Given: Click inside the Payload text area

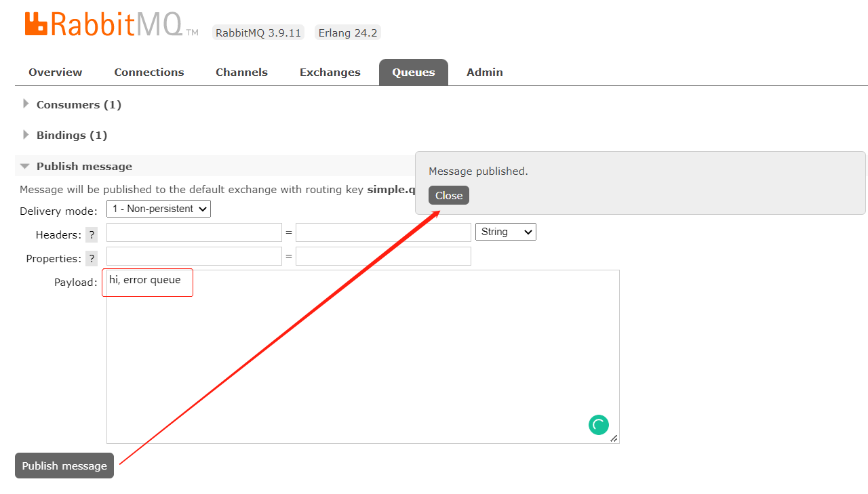Looking at the screenshot, I should pyautogui.click(x=363, y=357).
